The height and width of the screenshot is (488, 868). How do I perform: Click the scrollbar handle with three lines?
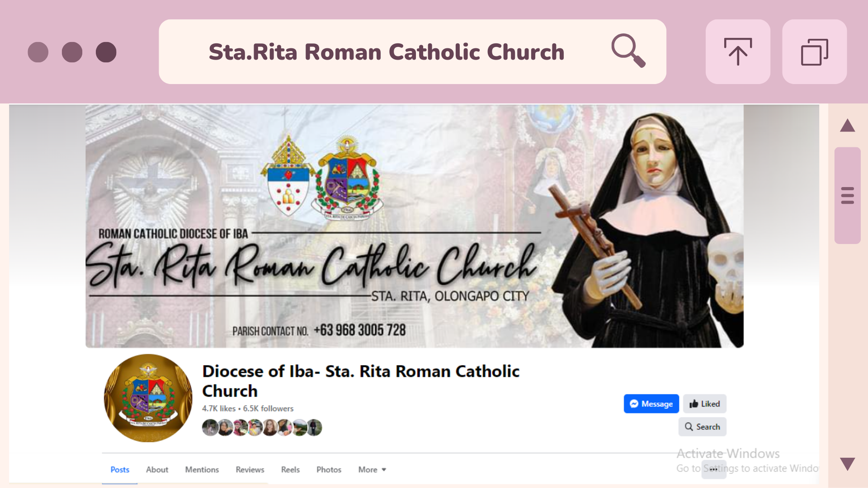click(x=847, y=196)
